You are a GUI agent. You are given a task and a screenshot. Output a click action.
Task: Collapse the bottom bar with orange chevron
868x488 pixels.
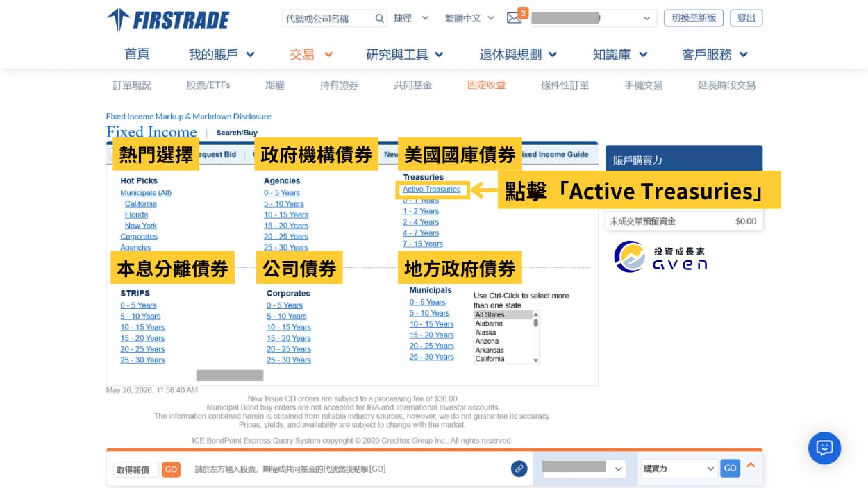point(750,466)
